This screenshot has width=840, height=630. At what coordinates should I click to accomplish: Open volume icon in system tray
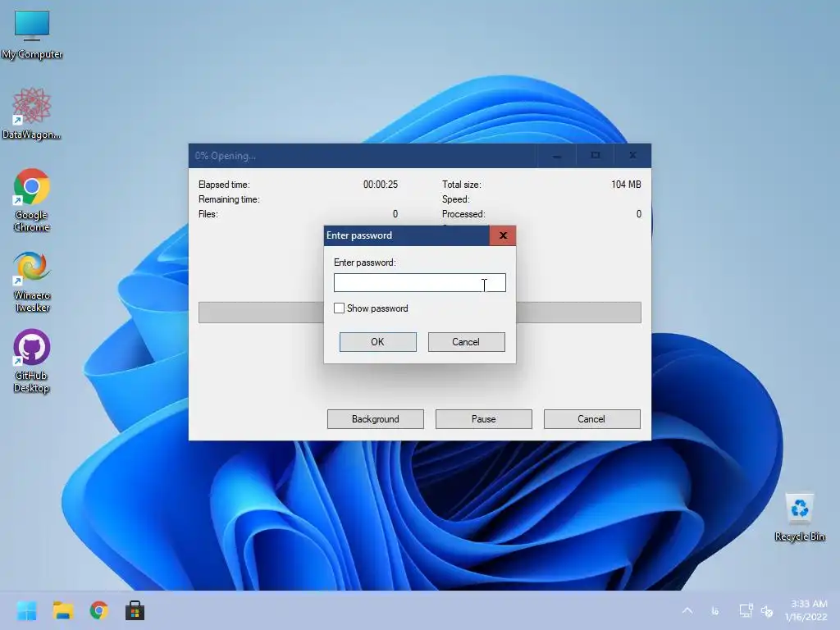pos(767,610)
